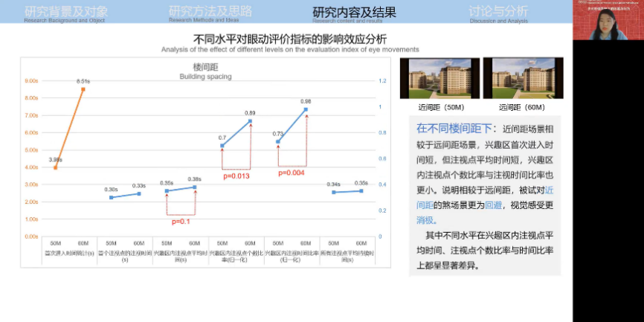Click the 近间距 (50M) building image
Screen dimensions: 644x322
pos(438,78)
